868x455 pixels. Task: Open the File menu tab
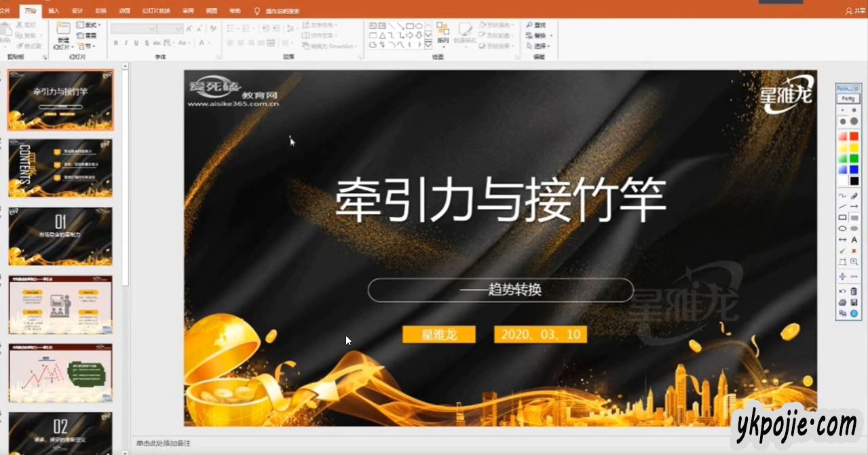[x=5, y=11]
